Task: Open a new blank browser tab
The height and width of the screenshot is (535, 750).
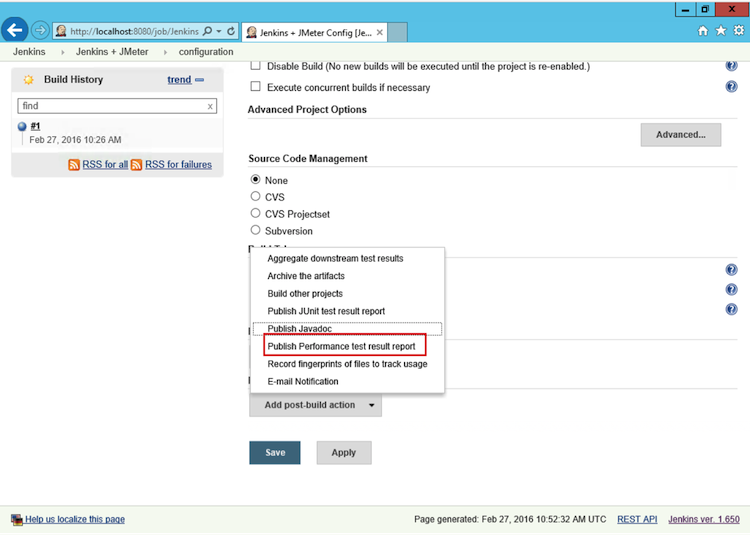Action: [x=397, y=33]
